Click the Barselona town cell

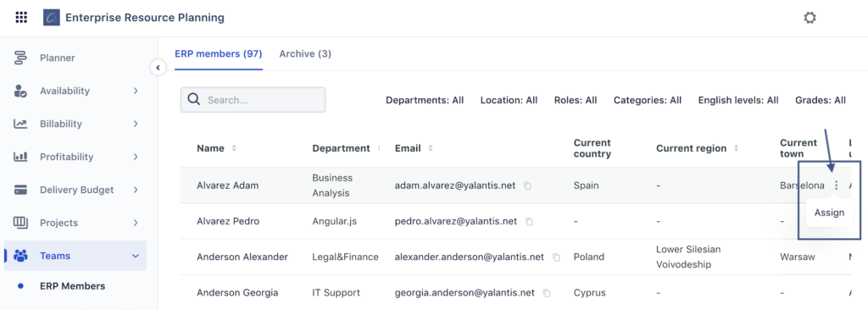pyautogui.click(x=802, y=185)
